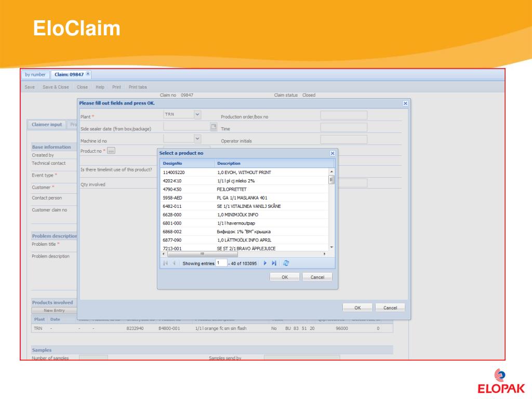Screen dimensions: 532x399
Task: Go to first page of product entries
Action: [165, 263]
